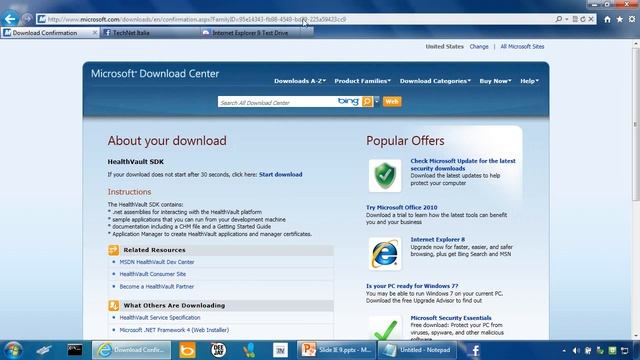Open Is your PC ready for Windows 7 link
640x360 pixels.
(x=412, y=286)
